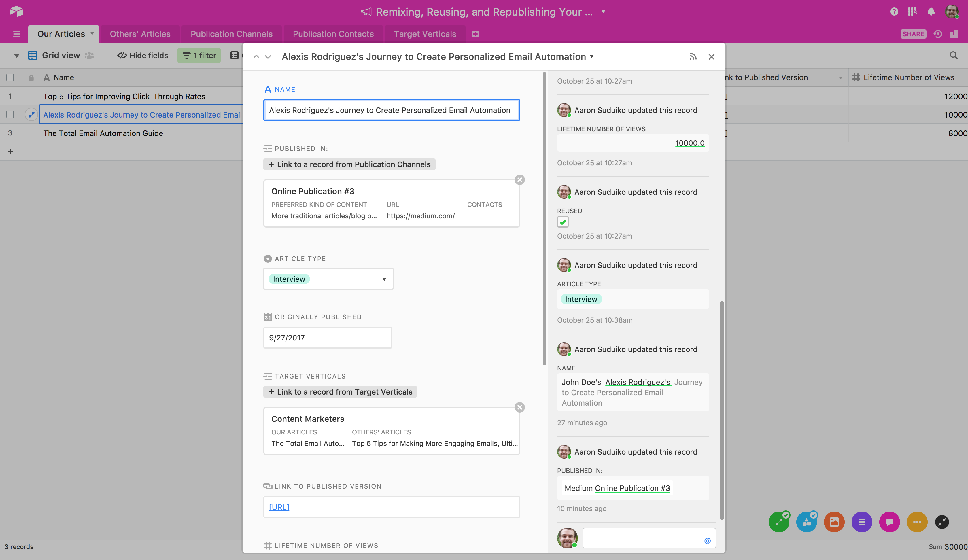Open the Content Marketers linked card
This screenshot has height=560, width=968.
click(x=392, y=431)
